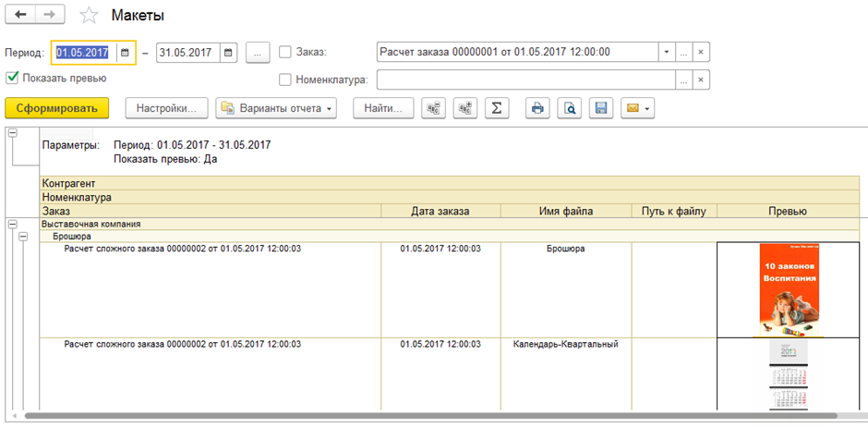Screen dimensions: 868x428
Task: Collapse the Выставочная компания group
Action: point(12,224)
